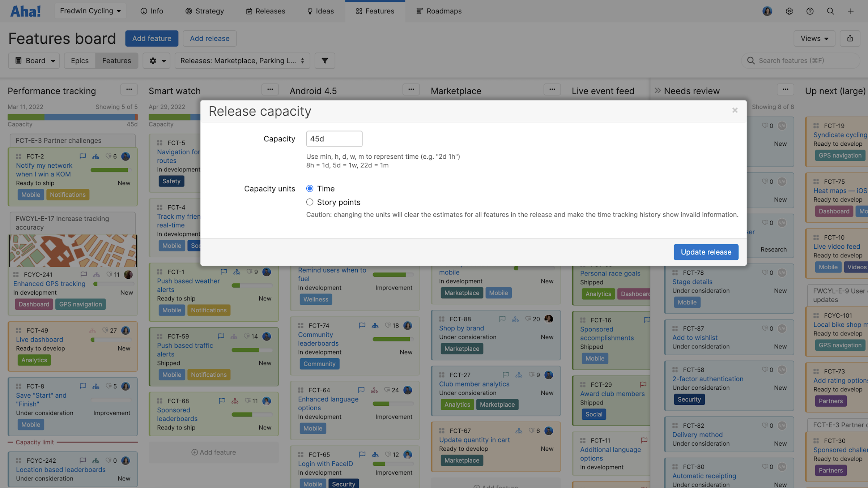Click the share icon next to Views
Viewport: 868px width, 488px height.
pyautogui.click(x=850, y=38)
